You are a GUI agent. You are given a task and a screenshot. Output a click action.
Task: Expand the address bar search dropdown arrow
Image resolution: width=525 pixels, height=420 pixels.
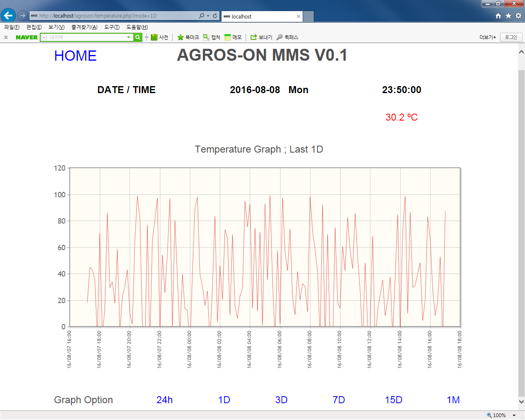pos(208,16)
